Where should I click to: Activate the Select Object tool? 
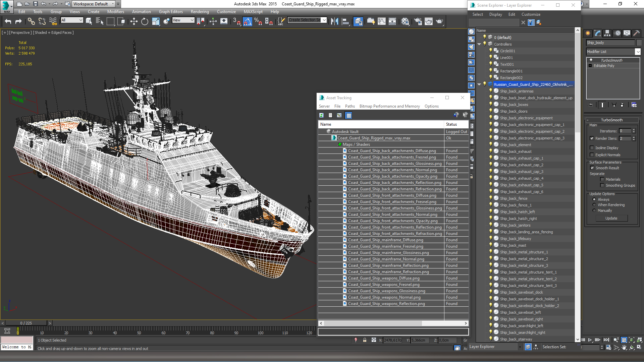coord(89,21)
